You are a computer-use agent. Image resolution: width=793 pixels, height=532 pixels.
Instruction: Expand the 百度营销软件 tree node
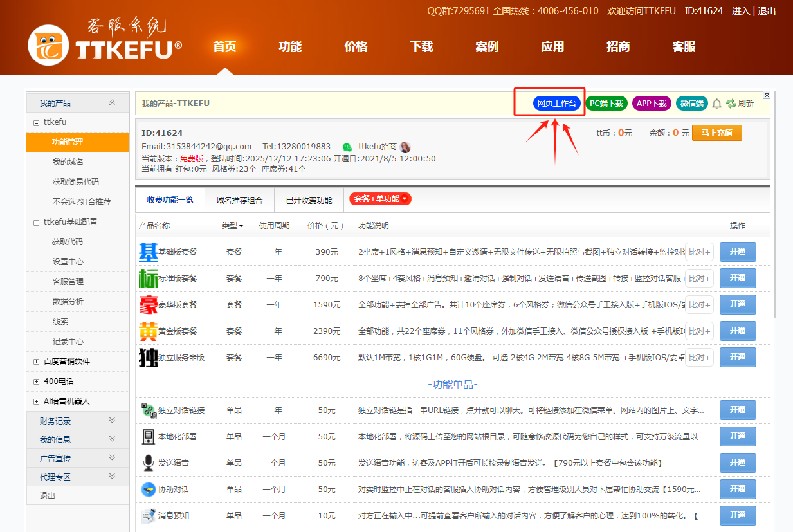[x=37, y=362]
